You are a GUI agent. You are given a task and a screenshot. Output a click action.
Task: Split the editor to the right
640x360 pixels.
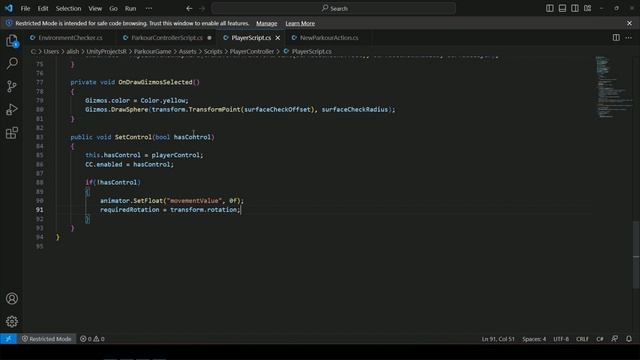pos(616,38)
